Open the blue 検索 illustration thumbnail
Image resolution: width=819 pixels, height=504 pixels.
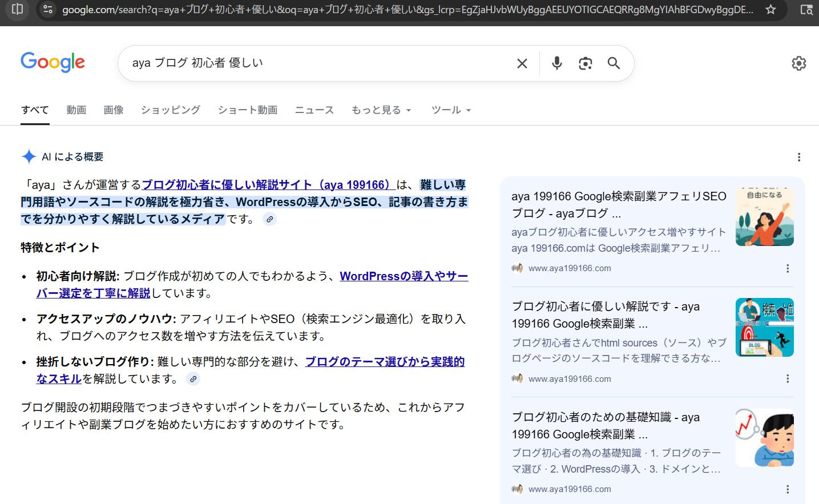[x=764, y=327]
